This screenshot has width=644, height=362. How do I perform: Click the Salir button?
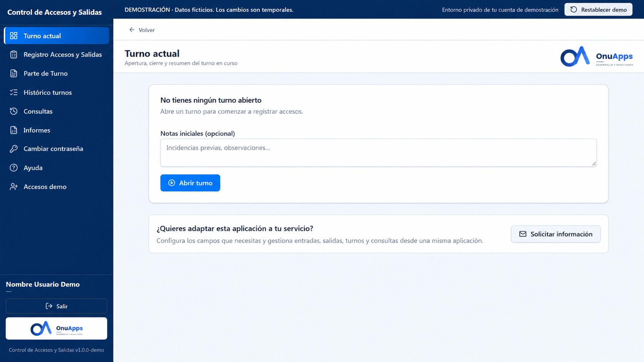[x=57, y=306]
